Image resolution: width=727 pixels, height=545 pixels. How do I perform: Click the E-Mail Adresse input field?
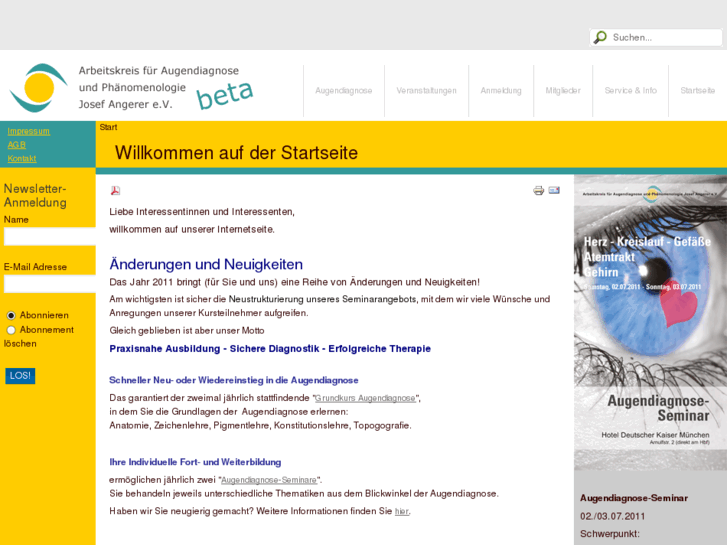pos(50,284)
